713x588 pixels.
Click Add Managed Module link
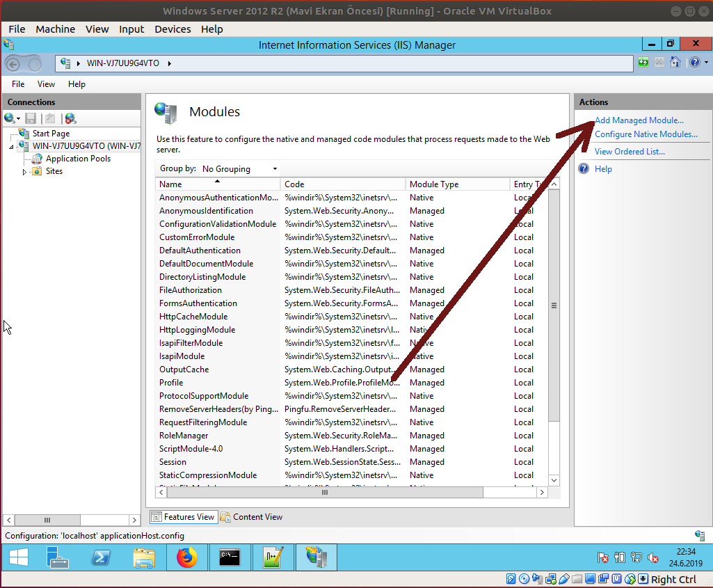639,120
